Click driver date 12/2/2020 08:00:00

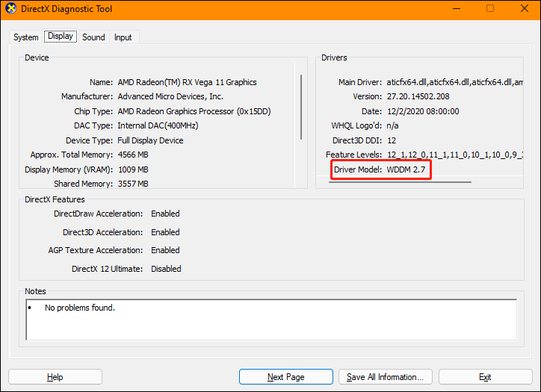point(423,111)
